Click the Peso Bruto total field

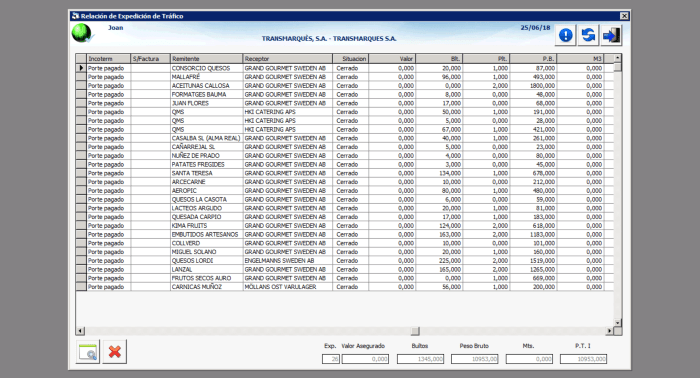475,359
